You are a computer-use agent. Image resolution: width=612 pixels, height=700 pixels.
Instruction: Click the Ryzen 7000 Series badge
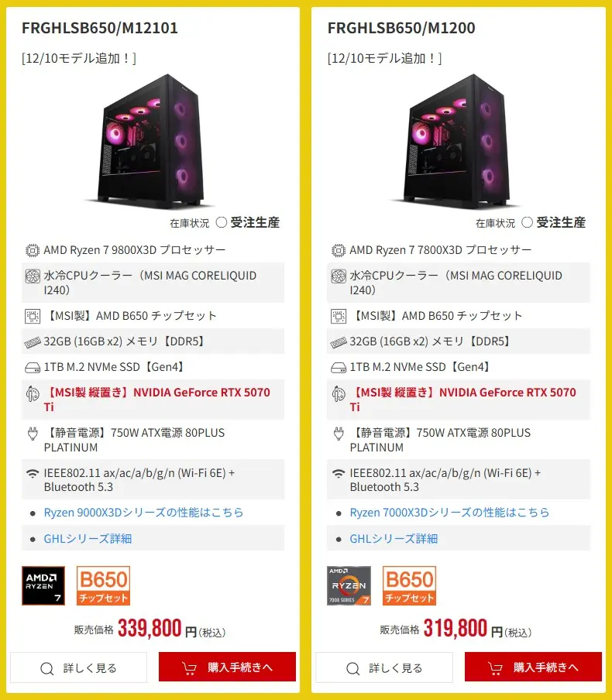(x=349, y=585)
